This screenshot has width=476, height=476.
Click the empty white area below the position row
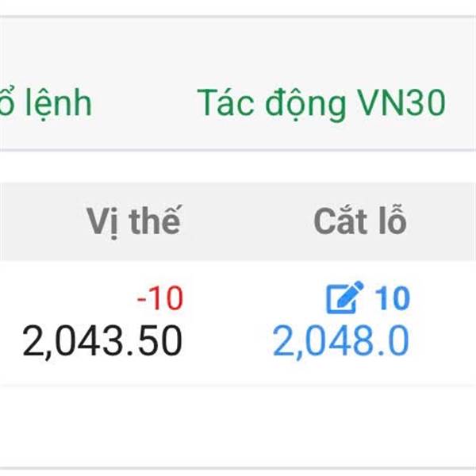click(x=238, y=427)
